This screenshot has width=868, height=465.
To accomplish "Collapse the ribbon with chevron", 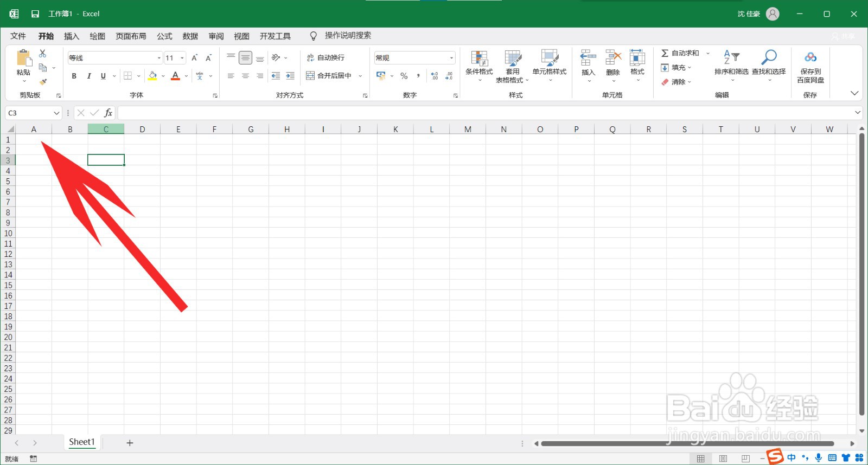I will 854,93.
